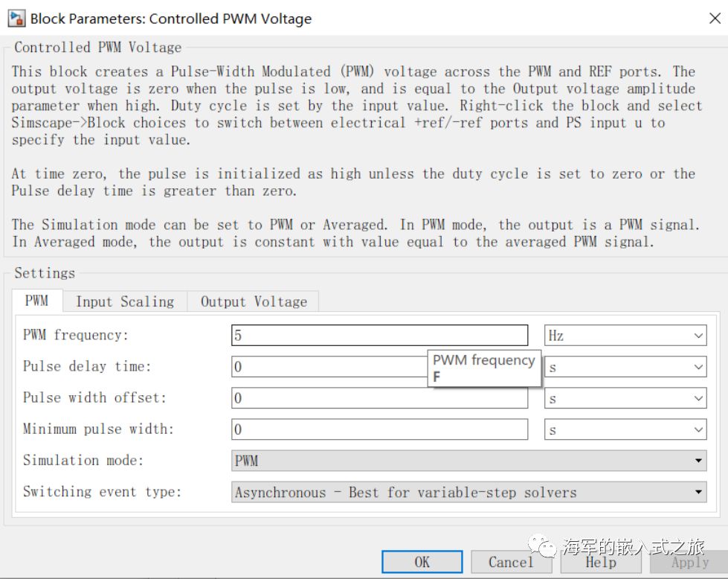Viewport: 728px width, 579px height.
Task: Click the Simulation mode label
Action: pos(83,460)
